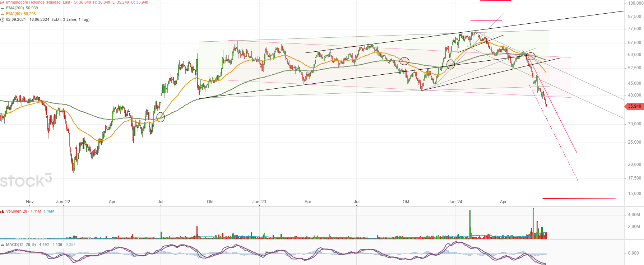Click the candlestick icon beside Immunocore Holdings
The width and height of the screenshot is (644, 265).
pos(2,2)
